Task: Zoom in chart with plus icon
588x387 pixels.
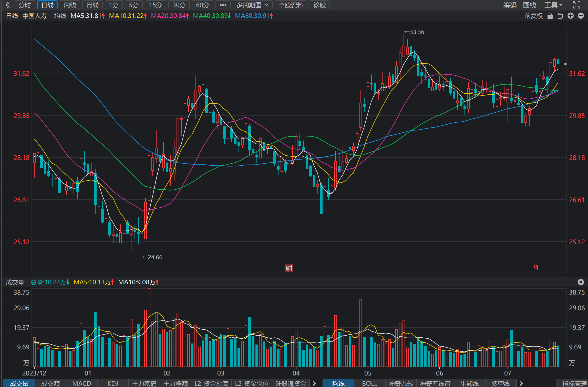Action: (571, 16)
